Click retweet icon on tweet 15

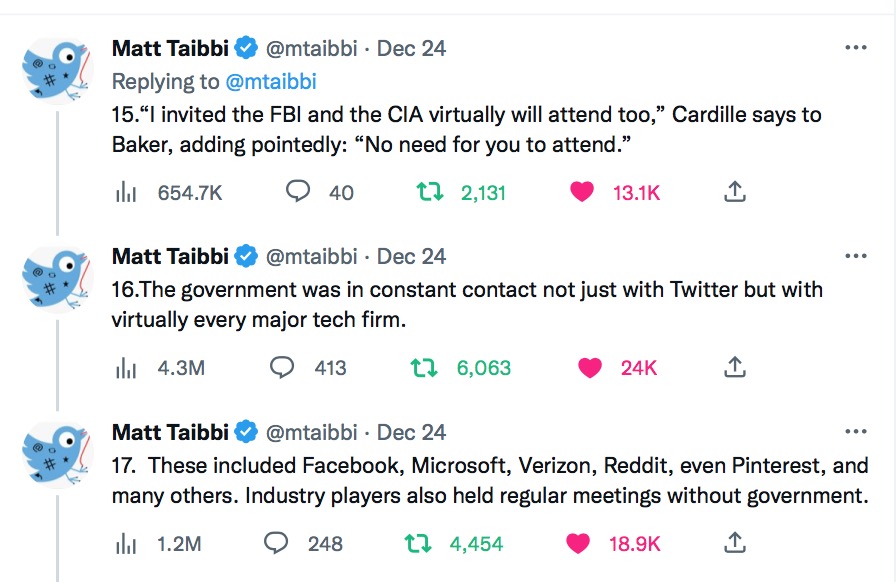[x=429, y=192]
